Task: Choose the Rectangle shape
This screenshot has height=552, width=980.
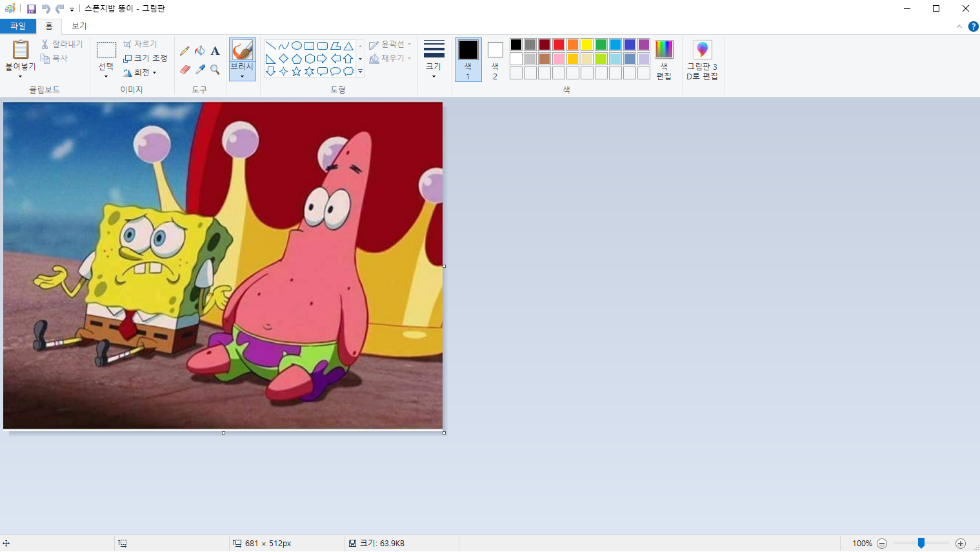Action: tap(310, 46)
